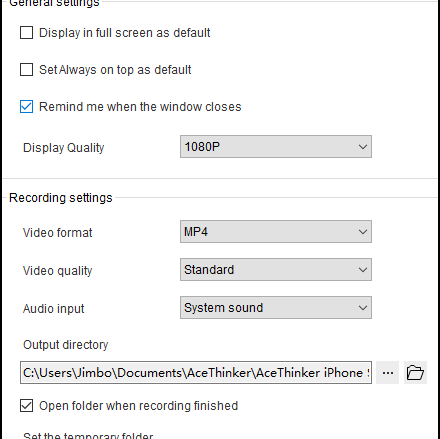Click the Video format label text
Viewport: 440px width, 439px height.
(57, 233)
